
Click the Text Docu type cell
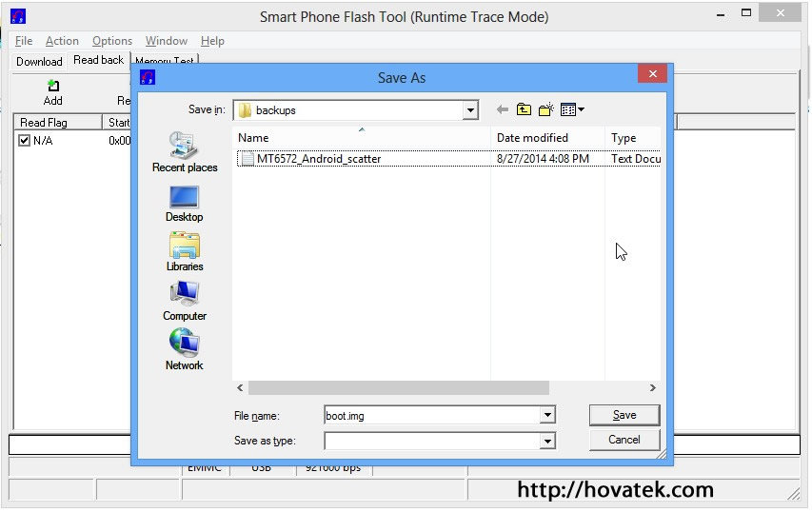click(635, 159)
